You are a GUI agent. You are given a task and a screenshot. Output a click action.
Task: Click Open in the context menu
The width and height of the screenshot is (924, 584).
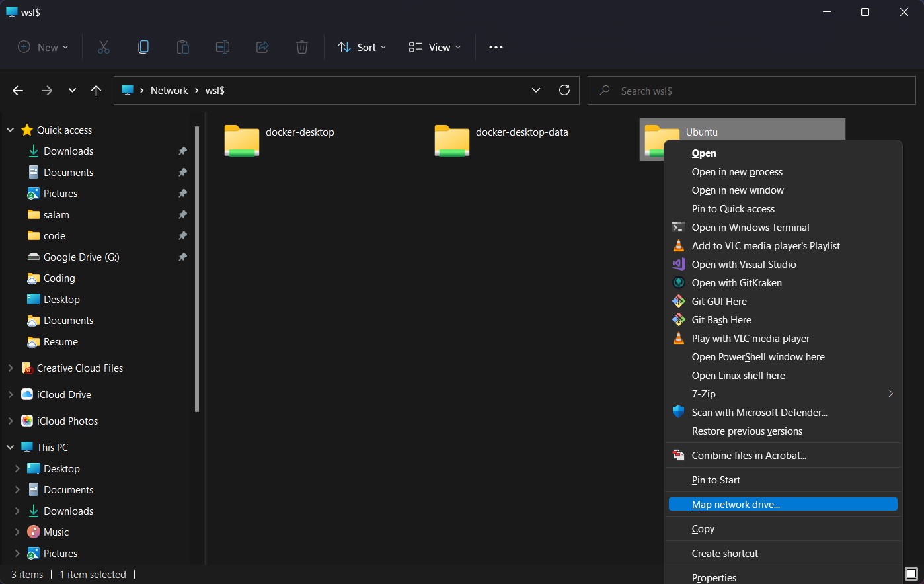tap(783, 153)
